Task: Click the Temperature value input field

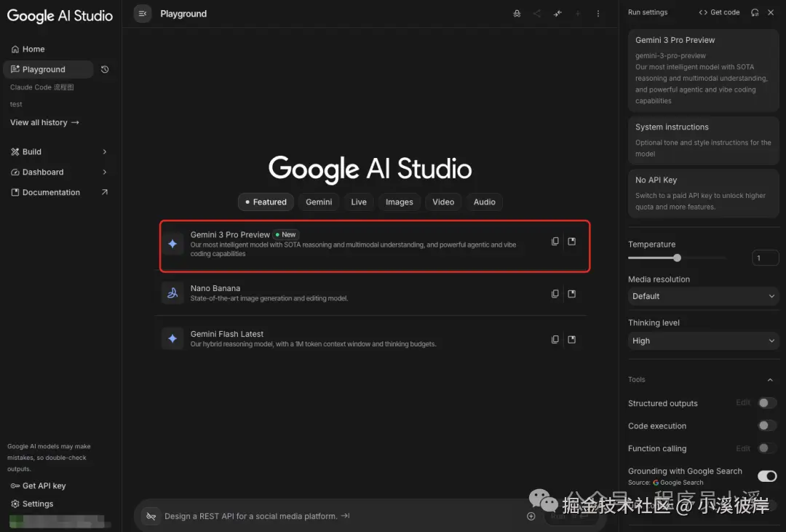Action: (766, 258)
